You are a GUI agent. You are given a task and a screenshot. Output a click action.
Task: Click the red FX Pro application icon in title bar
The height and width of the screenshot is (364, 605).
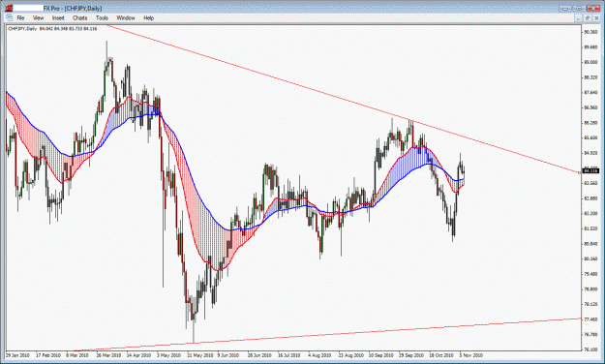pos(8,8)
